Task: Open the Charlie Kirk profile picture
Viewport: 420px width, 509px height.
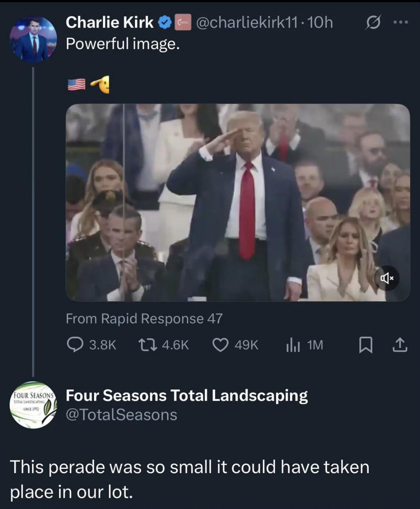Action: (33, 39)
